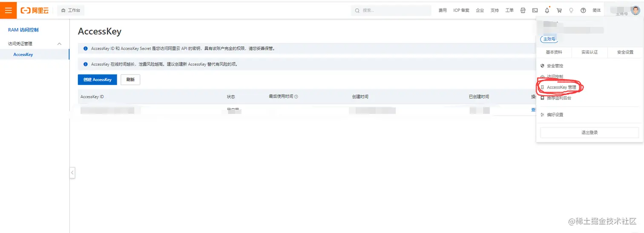Open the 工单 menu
The height and width of the screenshot is (233, 644).
(509, 10)
